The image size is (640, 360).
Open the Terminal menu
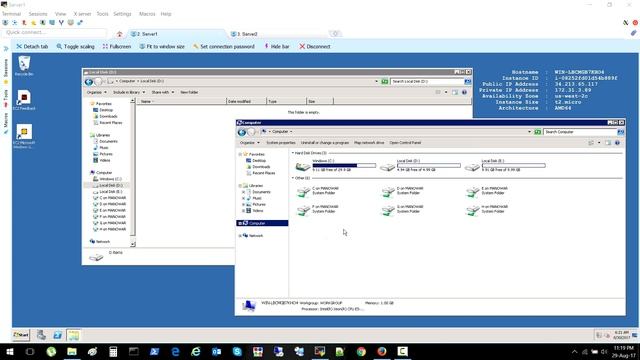pos(11,14)
